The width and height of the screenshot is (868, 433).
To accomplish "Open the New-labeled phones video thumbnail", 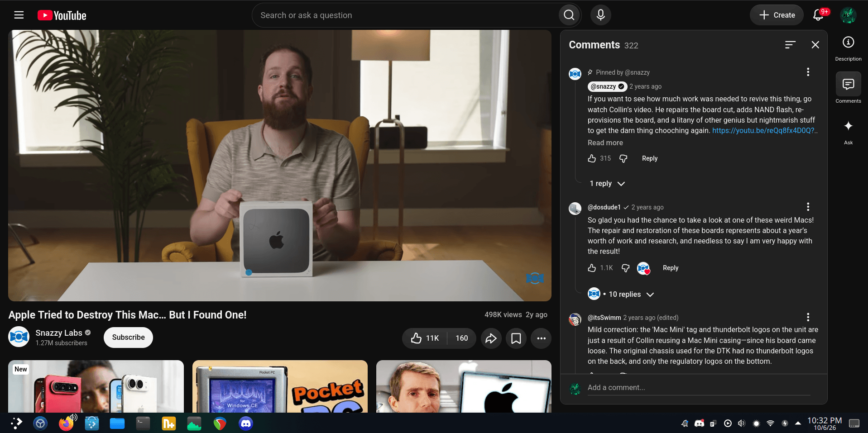I will pos(96,386).
